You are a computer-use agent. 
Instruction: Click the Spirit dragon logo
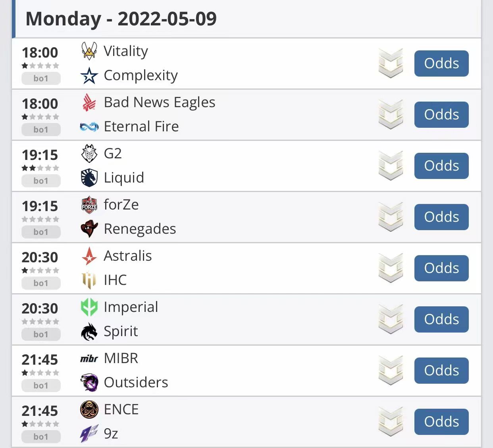click(89, 331)
